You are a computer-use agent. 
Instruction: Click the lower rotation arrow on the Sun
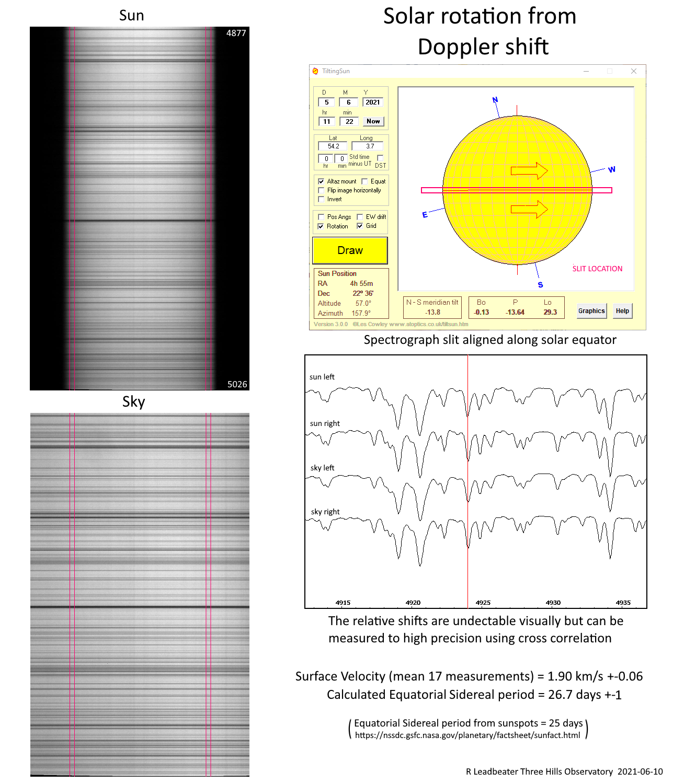[x=529, y=209]
